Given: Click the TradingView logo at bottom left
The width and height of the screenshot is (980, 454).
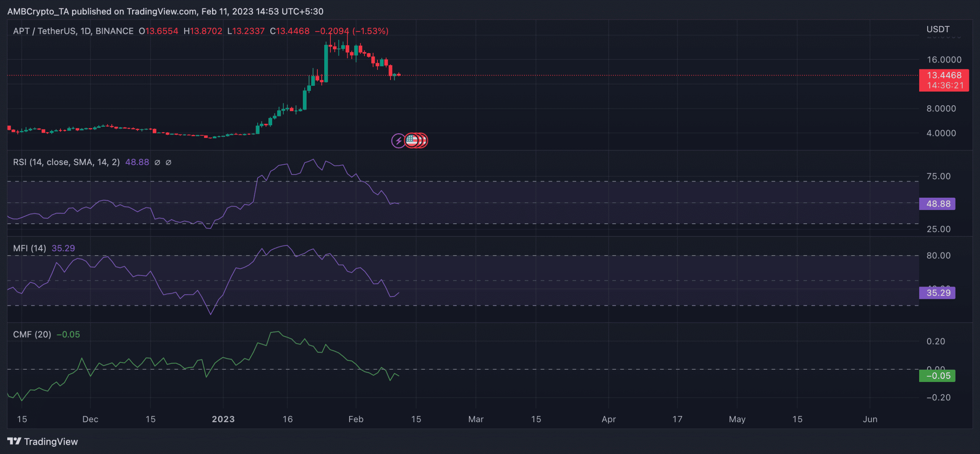Looking at the screenshot, I should pos(42,441).
